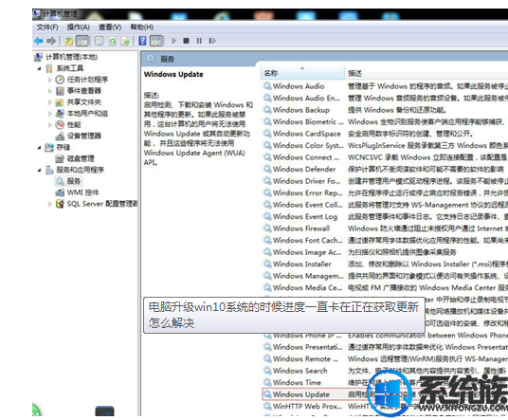The height and width of the screenshot is (420, 508).
Task: Select 性能 in the tree
Action: (x=74, y=125)
